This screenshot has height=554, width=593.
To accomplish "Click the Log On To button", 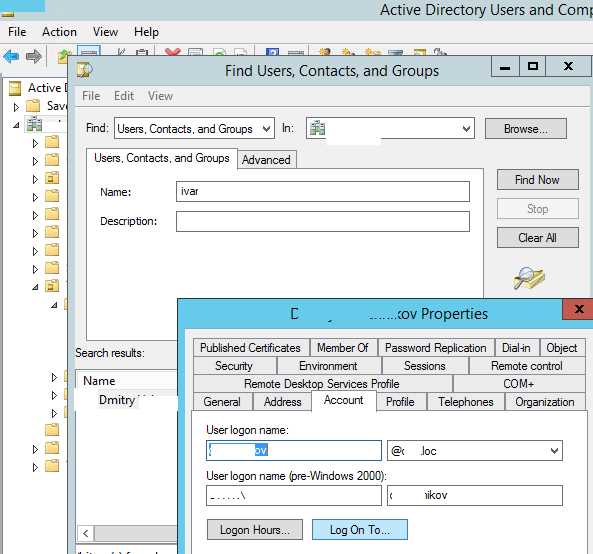I will click(x=360, y=529).
